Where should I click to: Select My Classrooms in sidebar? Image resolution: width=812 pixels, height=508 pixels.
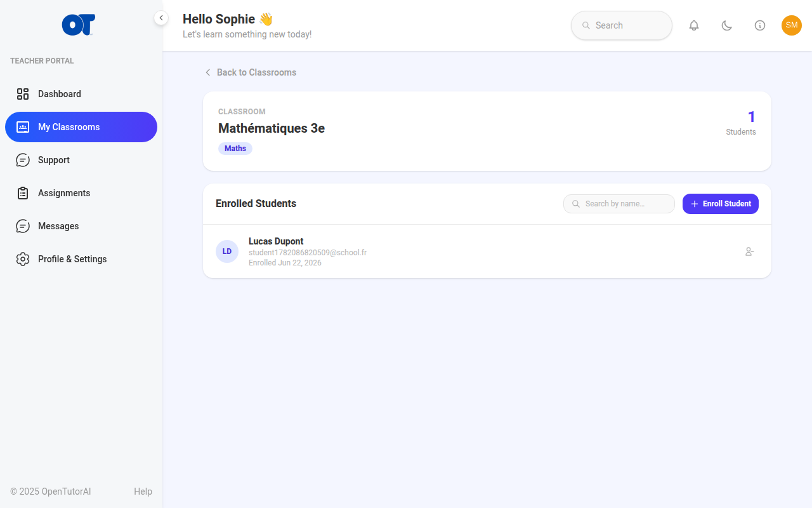pos(81,127)
